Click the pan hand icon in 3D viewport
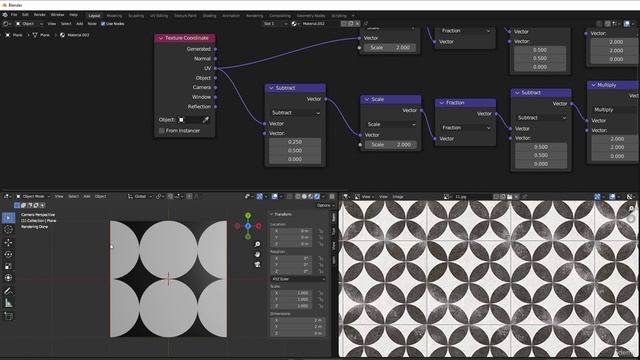 [257, 254]
